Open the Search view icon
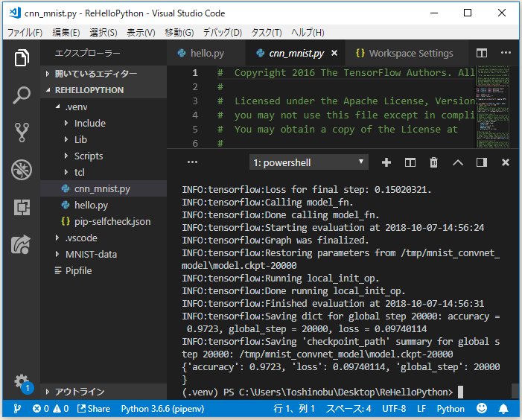 (22, 95)
